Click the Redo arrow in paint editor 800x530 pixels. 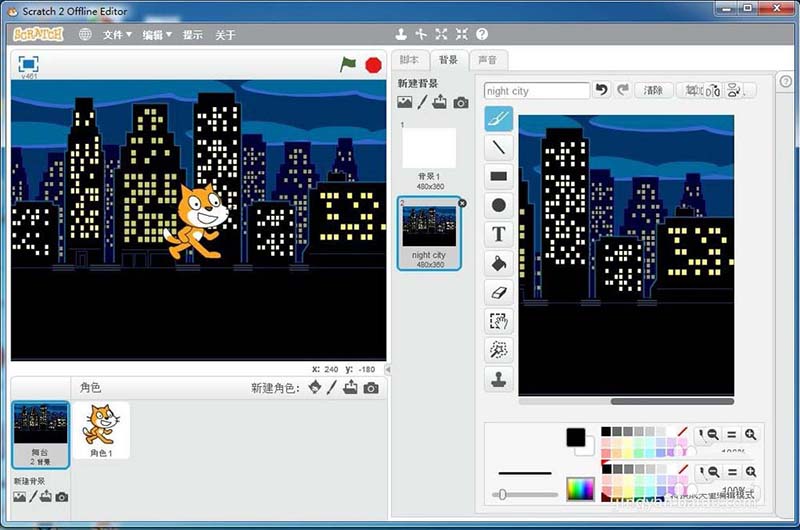[622, 90]
